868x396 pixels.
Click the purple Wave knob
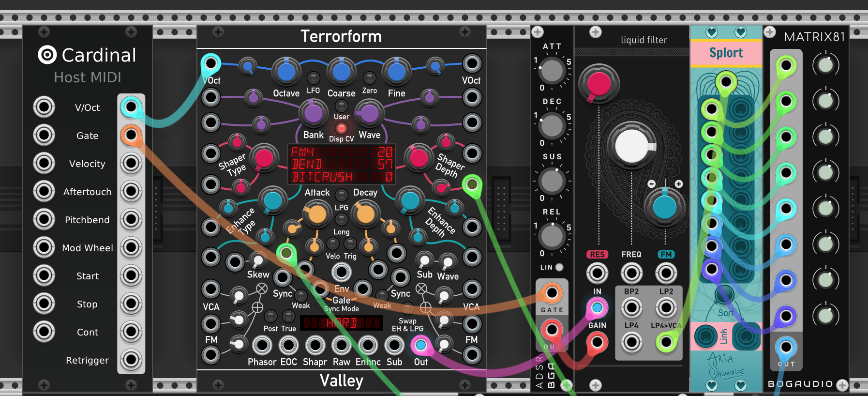[x=370, y=113]
